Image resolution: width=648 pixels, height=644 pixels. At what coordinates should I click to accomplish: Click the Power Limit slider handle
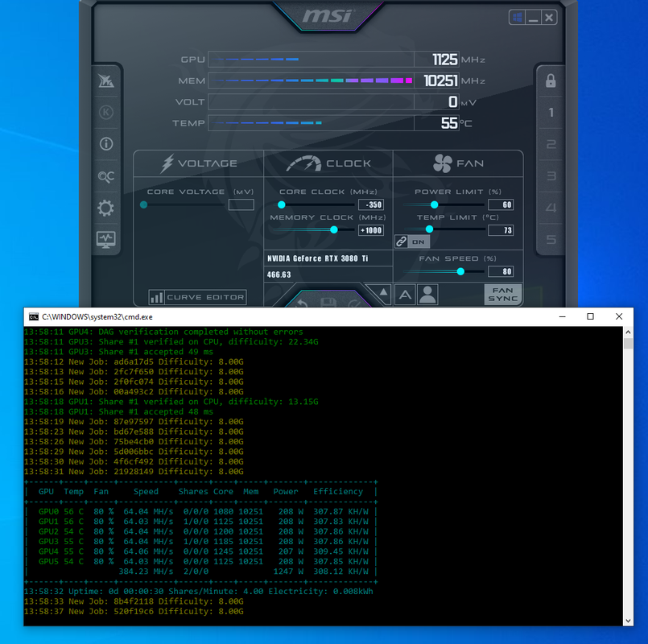[x=435, y=204]
